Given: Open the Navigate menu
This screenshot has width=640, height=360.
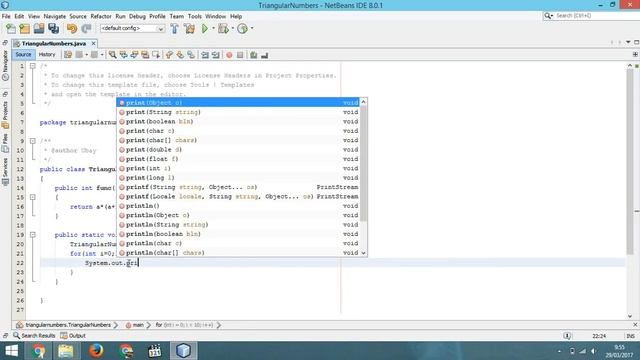Looking at the screenshot, I should 55,16.
